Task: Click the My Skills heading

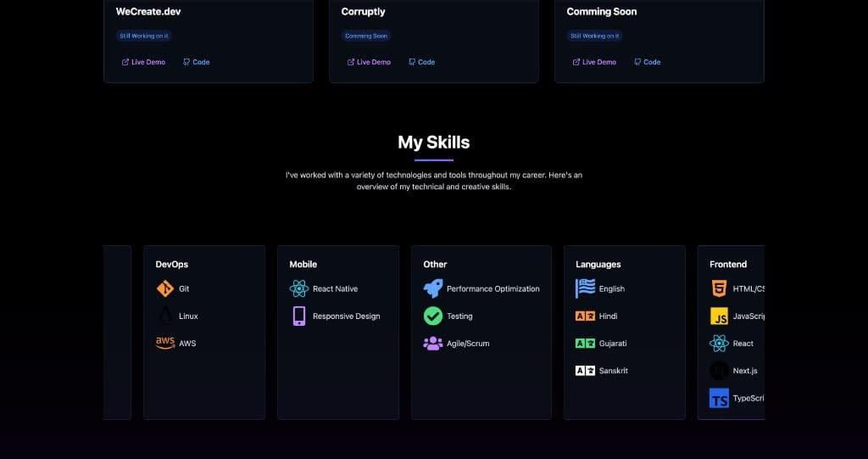Action: 434,143
